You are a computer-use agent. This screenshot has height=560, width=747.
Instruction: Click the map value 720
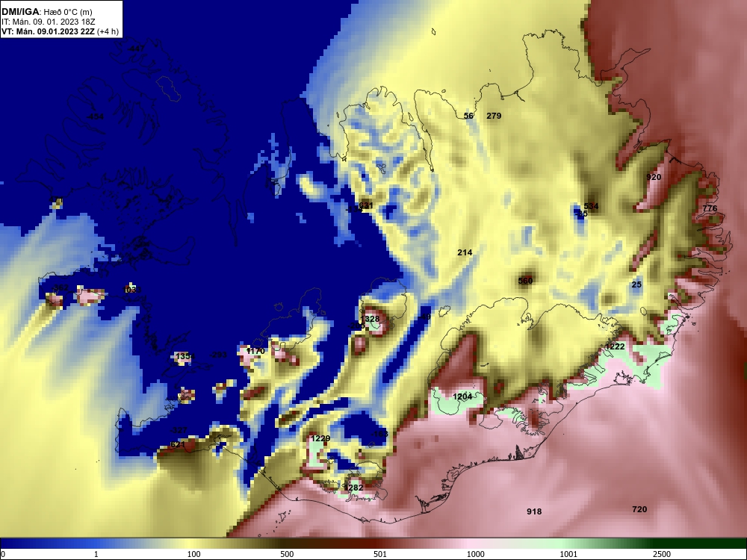tap(639, 509)
